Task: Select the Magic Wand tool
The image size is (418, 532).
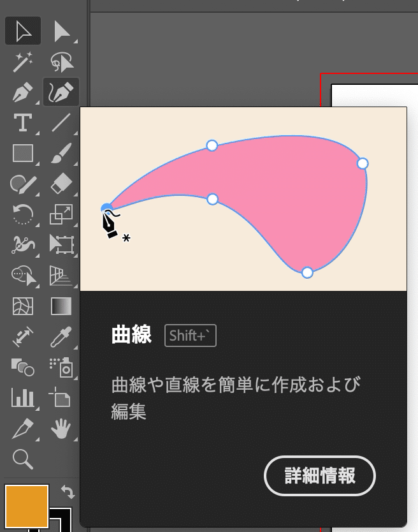Action: [23, 62]
